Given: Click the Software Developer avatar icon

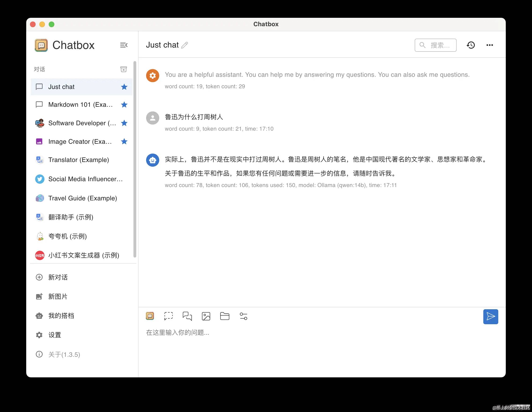Looking at the screenshot, I should pos(40,123).
